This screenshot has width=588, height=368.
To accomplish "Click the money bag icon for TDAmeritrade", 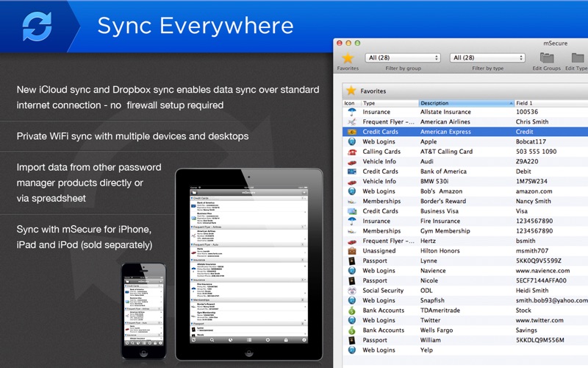I will 351,311.
